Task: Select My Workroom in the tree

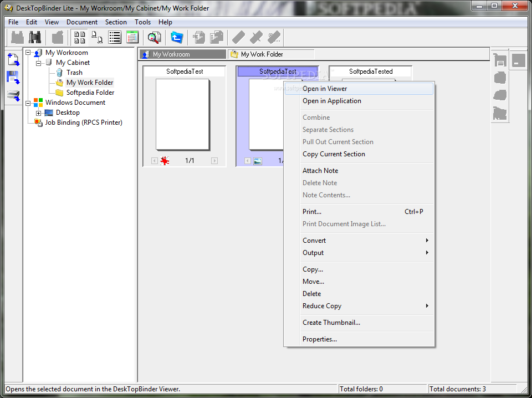Action: [66, 53]
